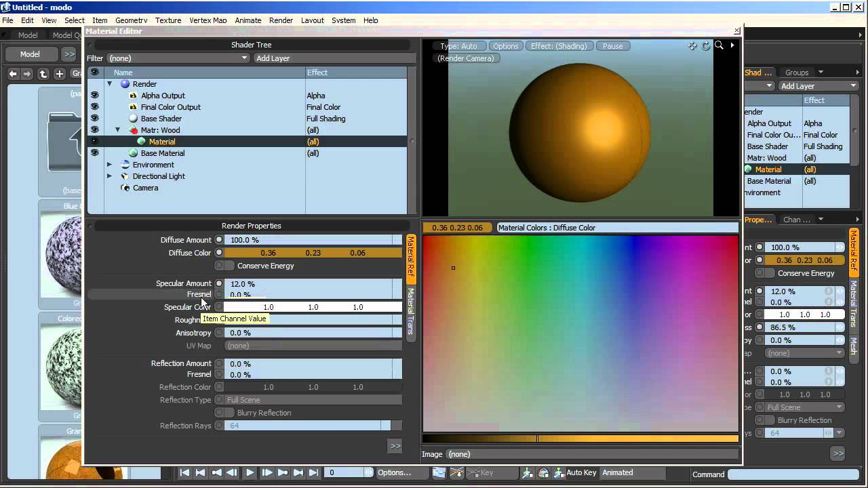868x488 pixels.
Task: Expand the Environment tree item
Action: 109,165
